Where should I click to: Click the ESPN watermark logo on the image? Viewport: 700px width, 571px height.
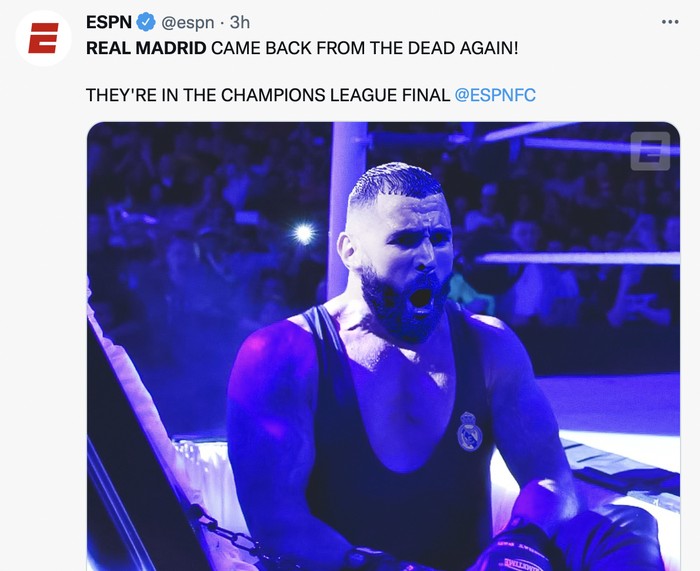click(x=650, y=151)
